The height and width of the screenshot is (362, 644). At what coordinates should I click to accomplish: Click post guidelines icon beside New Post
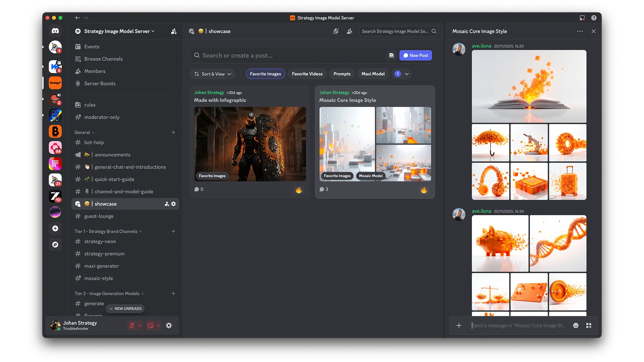(x=391, y=55)
